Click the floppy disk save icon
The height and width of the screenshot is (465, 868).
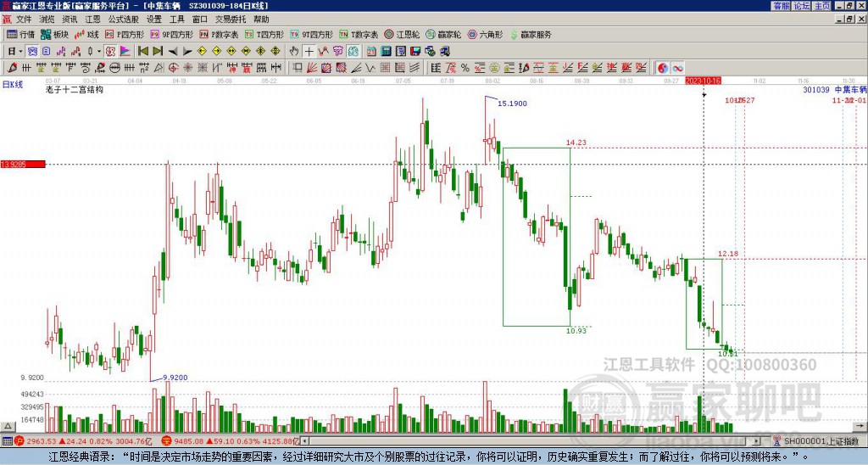(x=415, y=51)
